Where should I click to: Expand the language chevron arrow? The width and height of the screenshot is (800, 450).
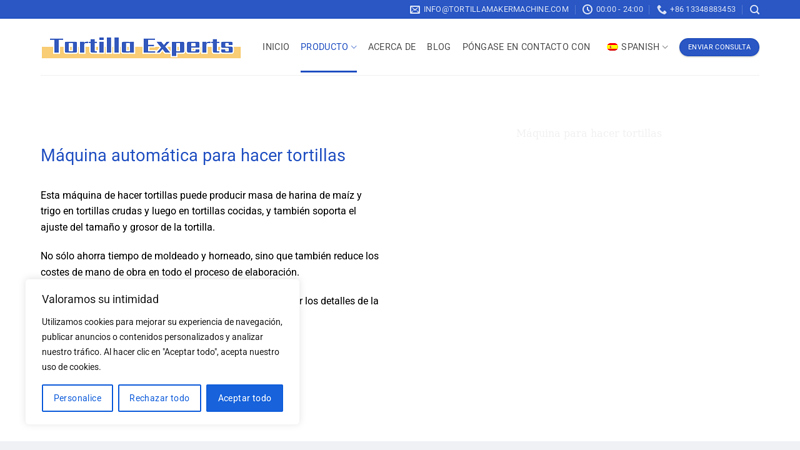tap(665, 47)
